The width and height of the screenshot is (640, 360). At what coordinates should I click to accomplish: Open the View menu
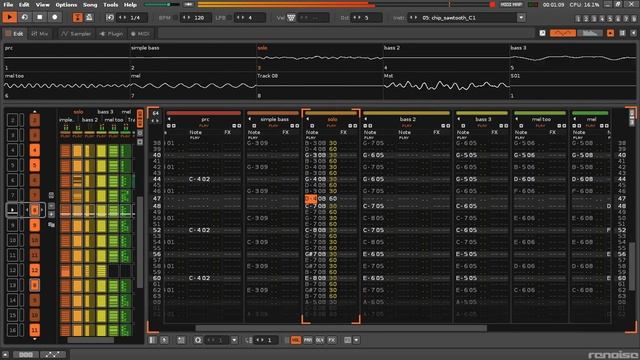(x=42, y=4)
